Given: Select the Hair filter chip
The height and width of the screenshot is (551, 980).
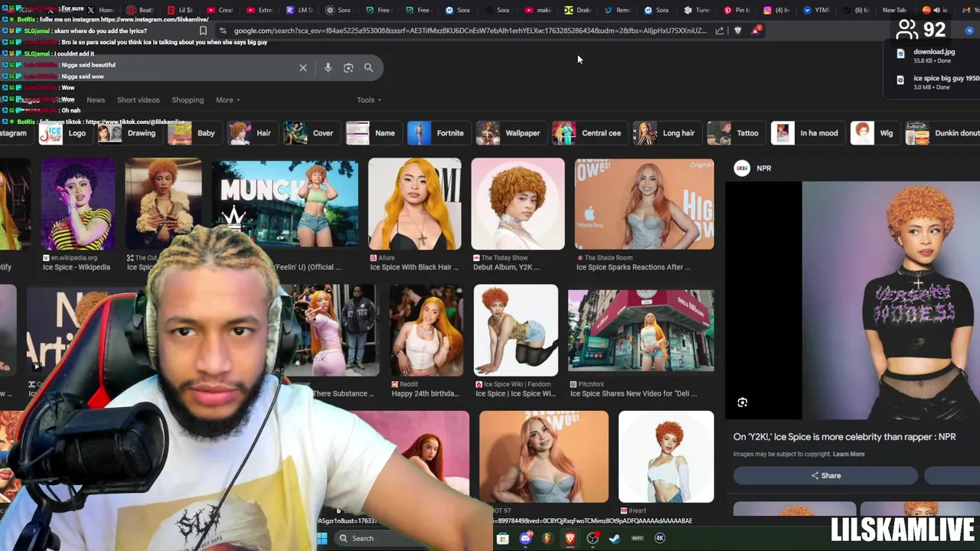Looking at the screenshot, I should (x=251, y=133).
